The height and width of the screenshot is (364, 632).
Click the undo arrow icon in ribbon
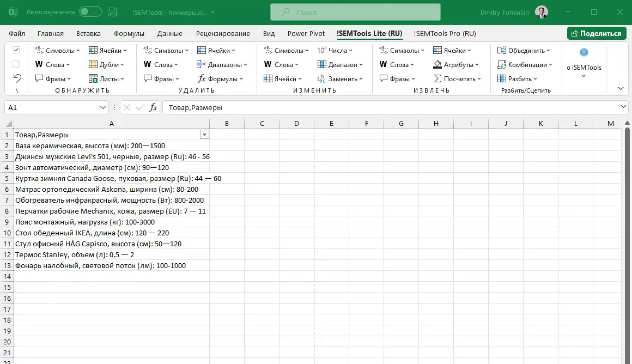(x=17, y=78)
